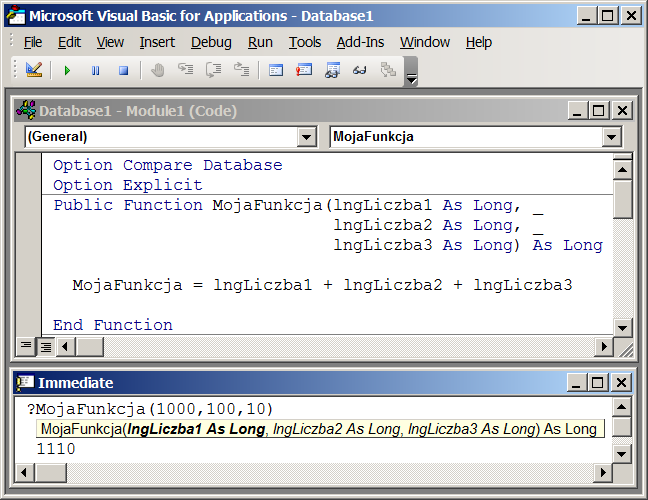
Task: Open the Help menu
Action: coord(479,42)
